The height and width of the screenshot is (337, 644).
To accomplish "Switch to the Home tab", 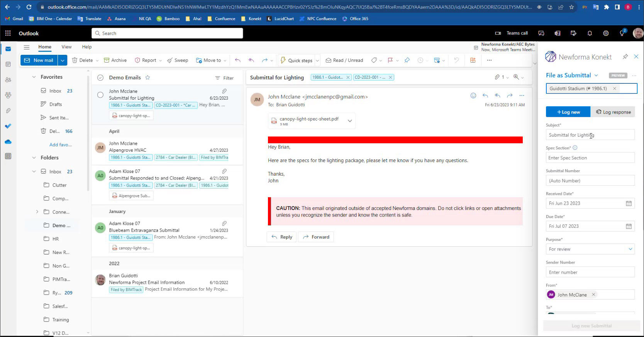I will pyautogui.click(x=45, y=47).
